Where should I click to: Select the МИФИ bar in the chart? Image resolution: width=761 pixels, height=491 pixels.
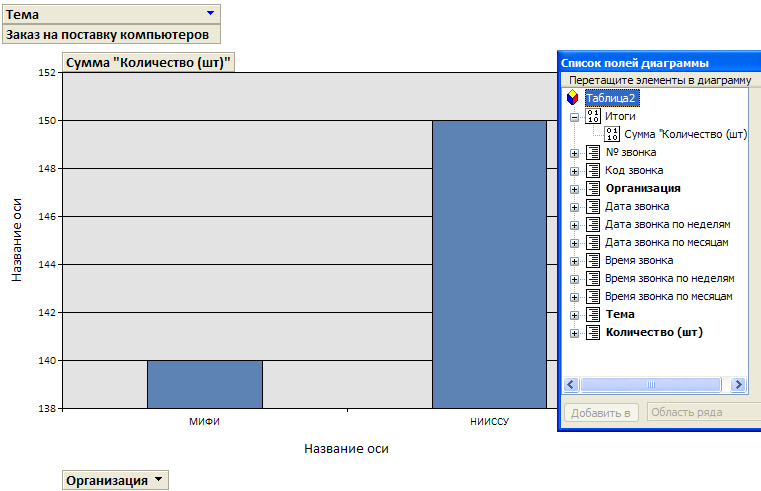point(205,384)
